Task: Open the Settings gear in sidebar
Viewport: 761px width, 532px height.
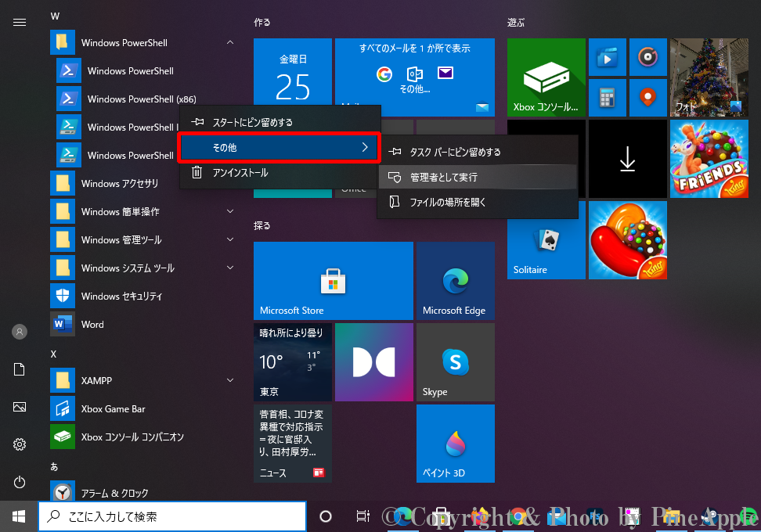Action: click(20, 444)
